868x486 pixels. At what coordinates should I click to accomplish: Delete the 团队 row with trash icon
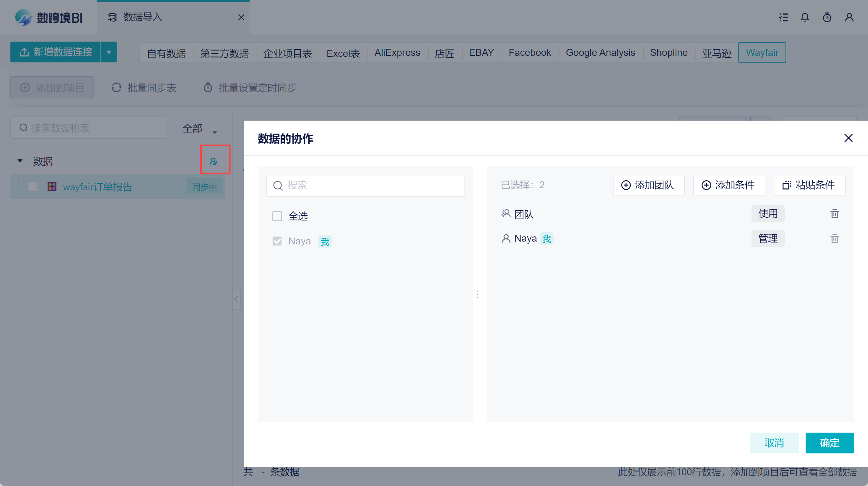[834, 214]
